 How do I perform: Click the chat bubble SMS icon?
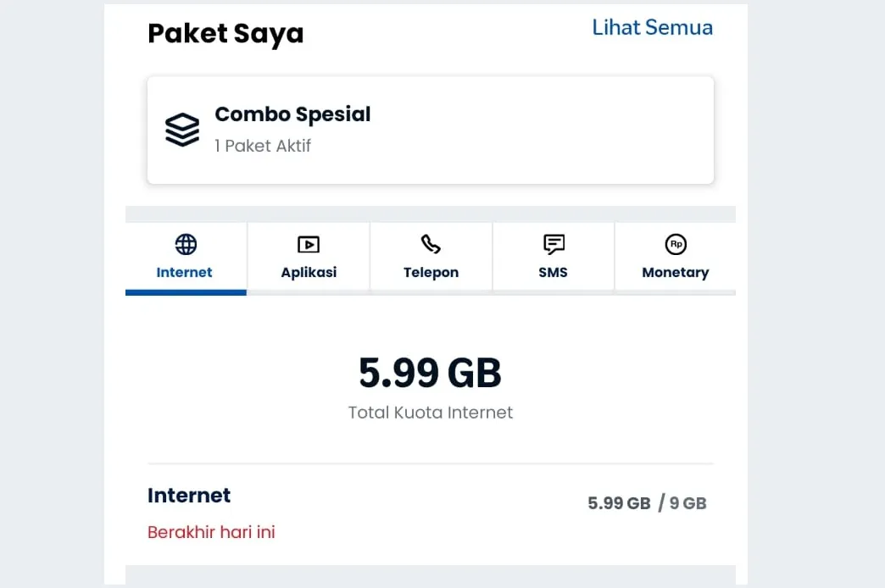point(554,244)
